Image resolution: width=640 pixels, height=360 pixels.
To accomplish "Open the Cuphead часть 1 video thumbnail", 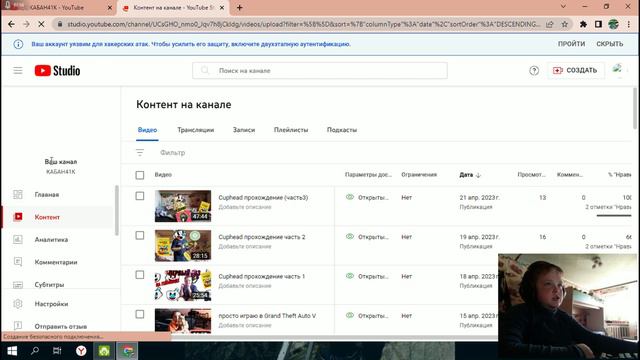I will click(x=183, y=285).
